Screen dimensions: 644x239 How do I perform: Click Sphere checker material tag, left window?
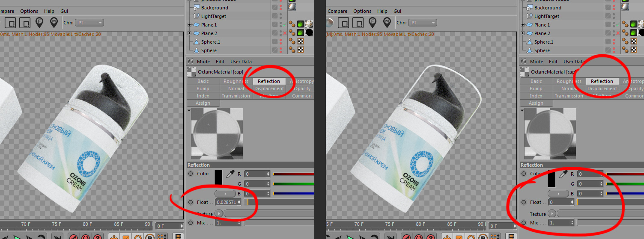pos(301,50)
